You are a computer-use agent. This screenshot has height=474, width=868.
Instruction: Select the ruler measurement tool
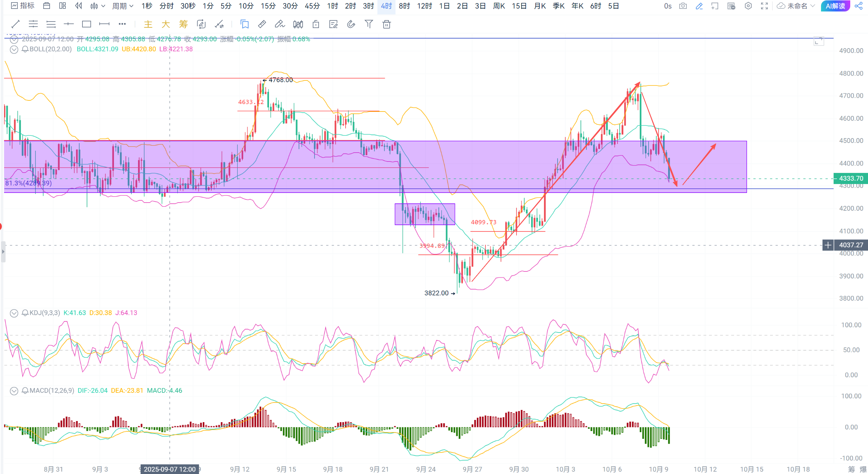click(262, 24)
